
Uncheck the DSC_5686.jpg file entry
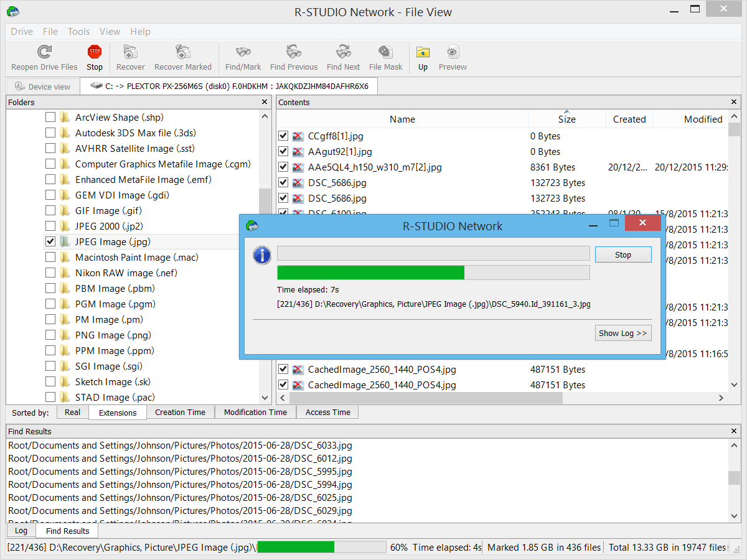click(x=283, y=182)
